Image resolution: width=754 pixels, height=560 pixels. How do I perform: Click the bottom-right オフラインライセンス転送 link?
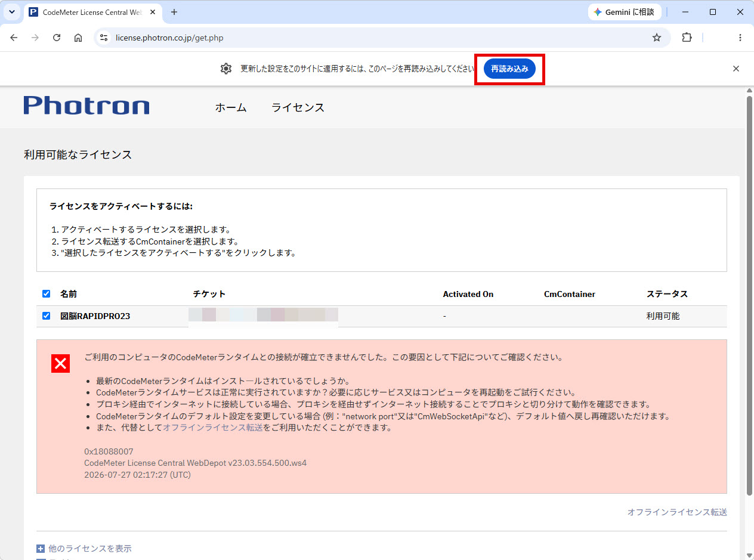click(677, 512)
